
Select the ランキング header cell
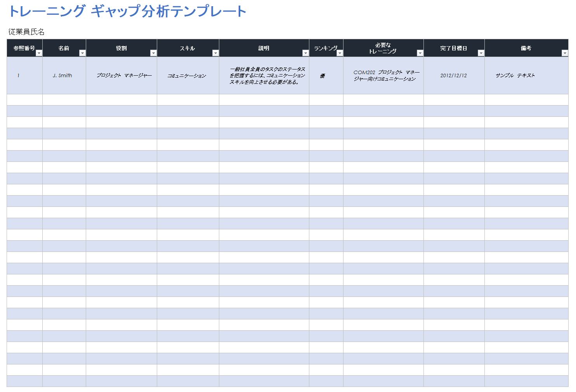coord(326,48)
